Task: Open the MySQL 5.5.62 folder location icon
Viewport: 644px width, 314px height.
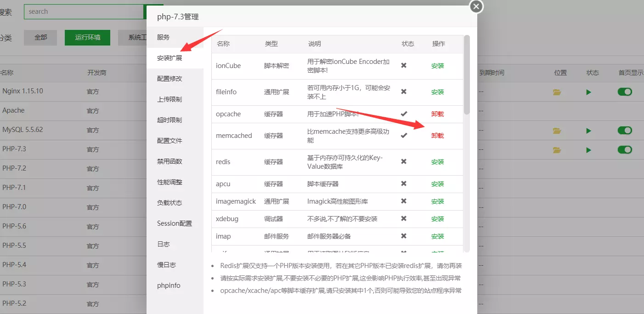Action: (557, 131)
